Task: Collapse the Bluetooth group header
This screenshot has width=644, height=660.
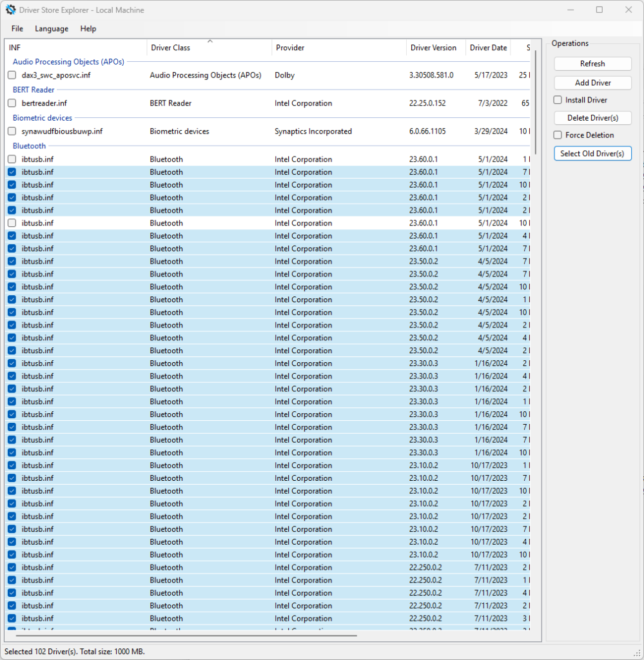Action: tap(29, 146)
